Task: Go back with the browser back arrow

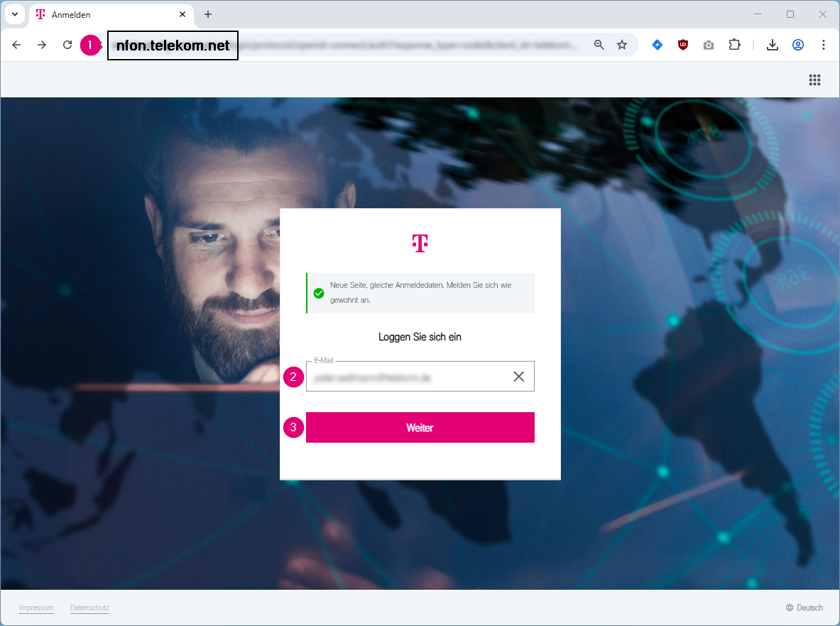Action: [x=16, y=45]
